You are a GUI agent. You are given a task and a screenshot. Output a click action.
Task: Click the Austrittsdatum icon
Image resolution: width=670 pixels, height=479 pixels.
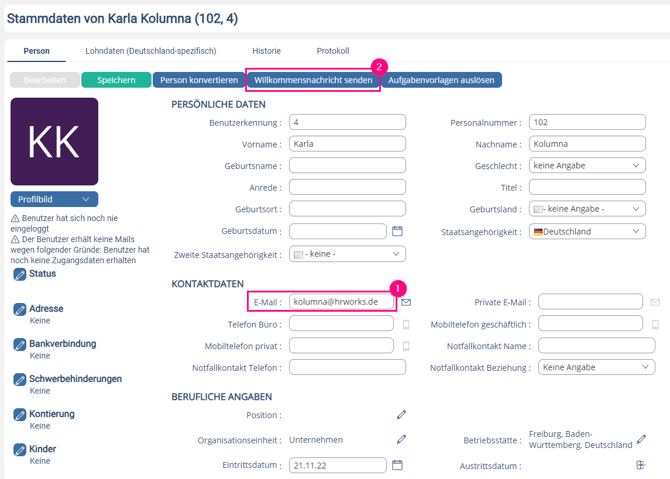(641, 465)
